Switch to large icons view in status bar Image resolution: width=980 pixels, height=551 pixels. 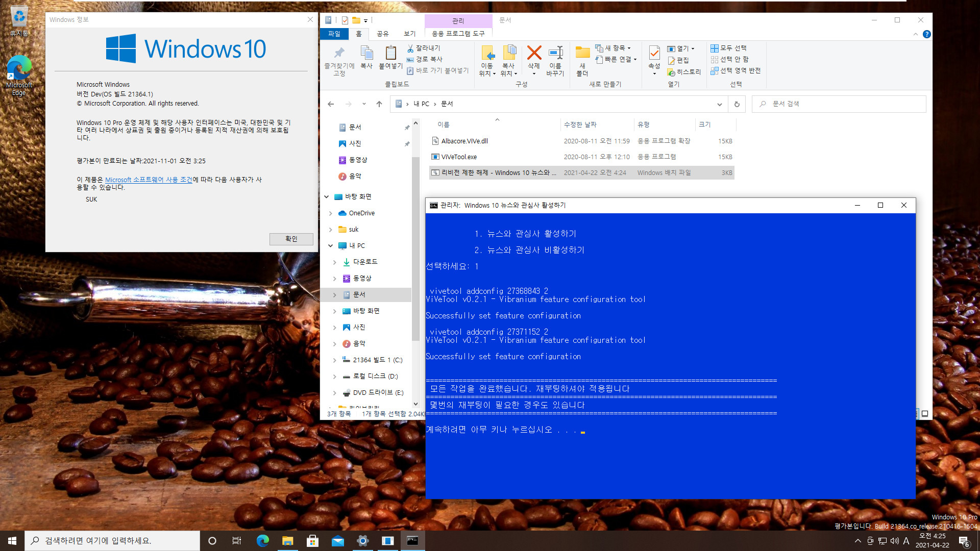pos(924,414)
